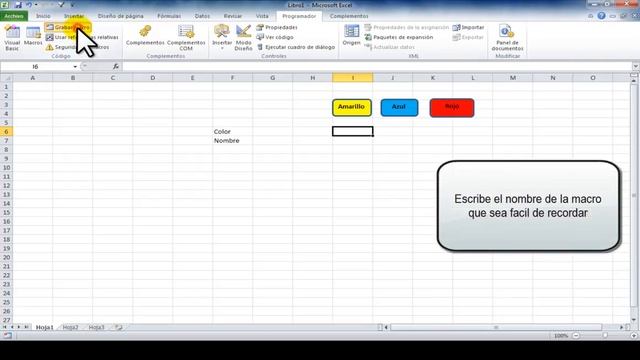This screenshot has width=640, height=360.
Task: Click the horizontal scrollbar
Action: click(496, 327)
